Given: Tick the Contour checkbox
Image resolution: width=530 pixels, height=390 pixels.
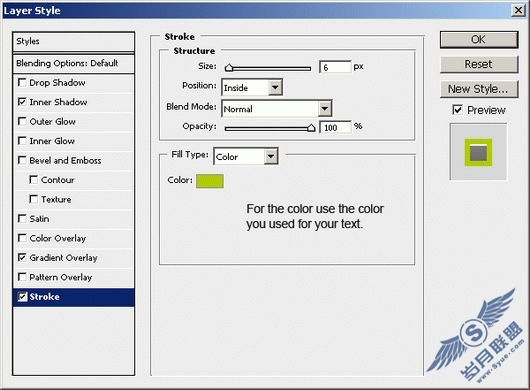Looking at the screenshot, I should [x=33, y=179].
